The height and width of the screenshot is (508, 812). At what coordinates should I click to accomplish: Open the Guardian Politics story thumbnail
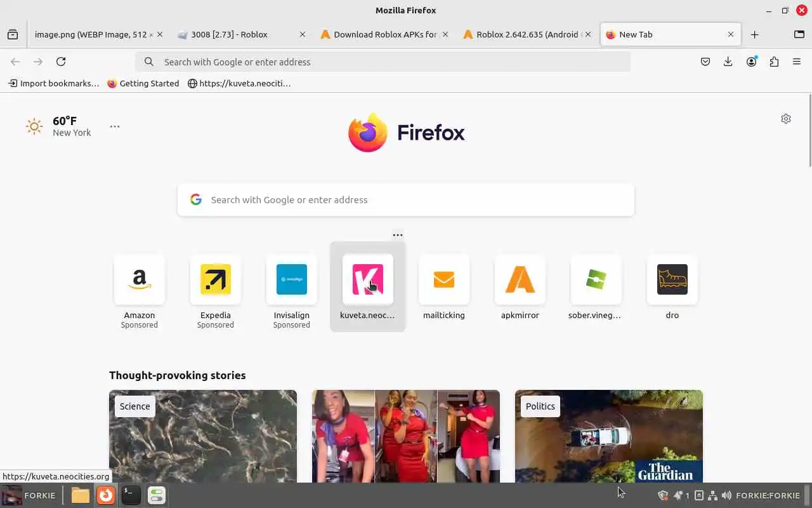(609, 436)
